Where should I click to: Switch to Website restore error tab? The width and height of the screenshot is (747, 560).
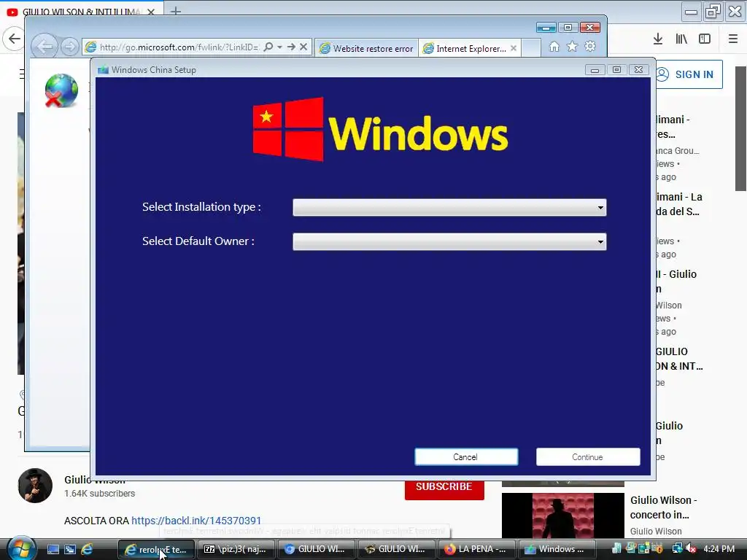[x=366, y=48]
